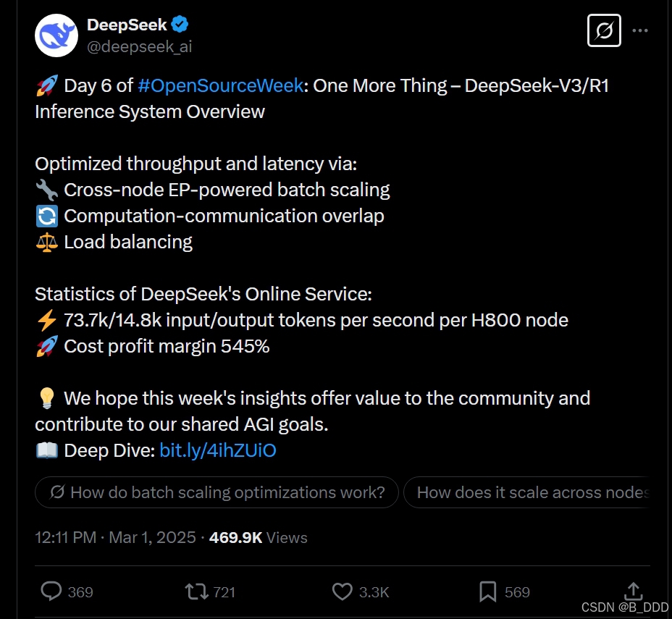View the 469.9K Views count
Image resolution: width=672 pixels, height=619 pixels.
point(259,537)
